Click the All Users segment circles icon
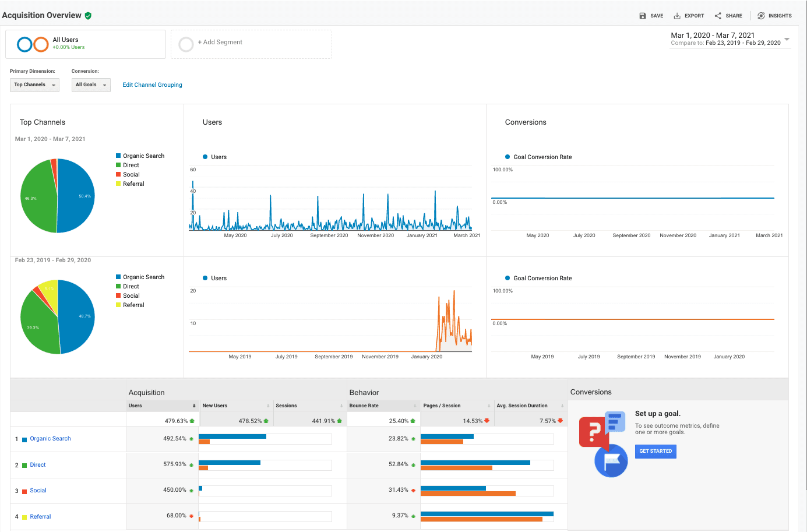The height and width of the screenshot is (532, 807). coord(33,44)
